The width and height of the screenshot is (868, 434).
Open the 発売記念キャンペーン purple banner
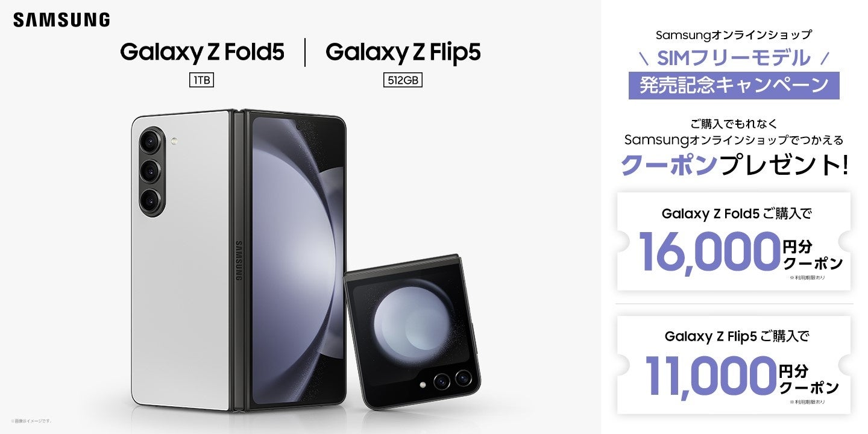pyautogui.click(x=734, y=85)
